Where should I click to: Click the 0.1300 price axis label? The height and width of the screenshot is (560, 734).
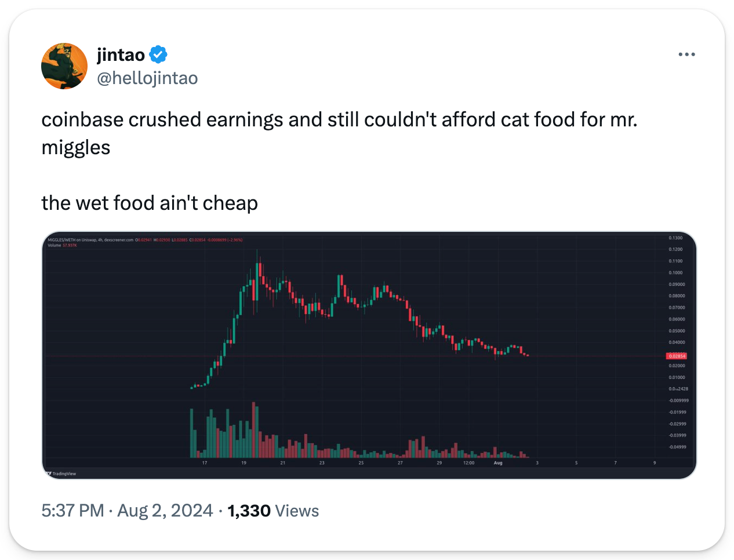(675, 238)
